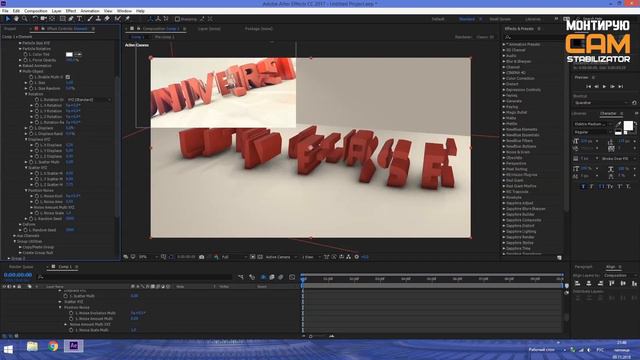
Task: Click the eyedropper next to Color Tint swatch
Action: tap(78, 54)
